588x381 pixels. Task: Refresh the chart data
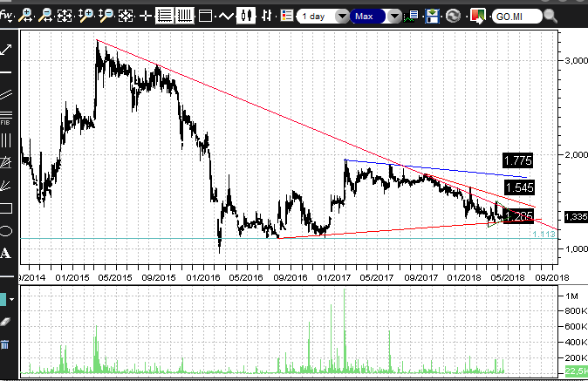click(454, 16)
